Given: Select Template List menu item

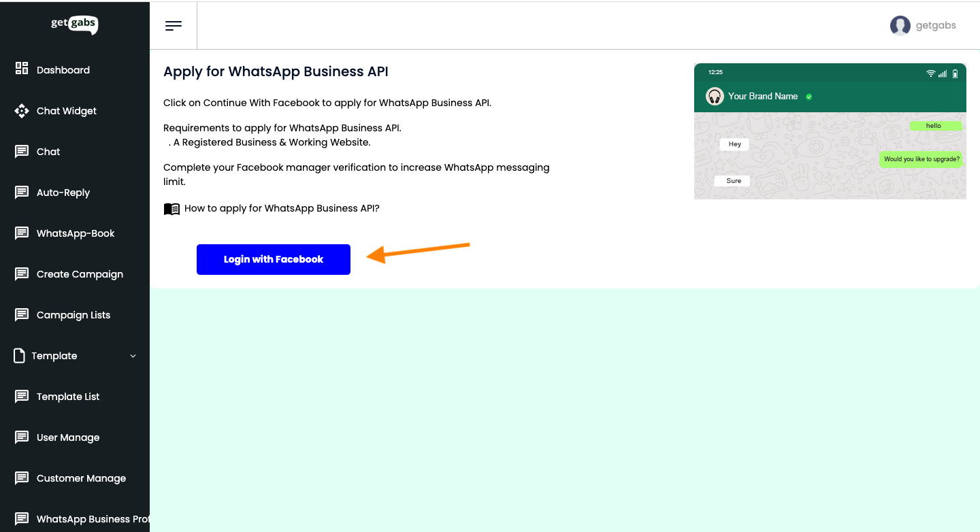Looking at the screenshot, I should coord(68,397).
